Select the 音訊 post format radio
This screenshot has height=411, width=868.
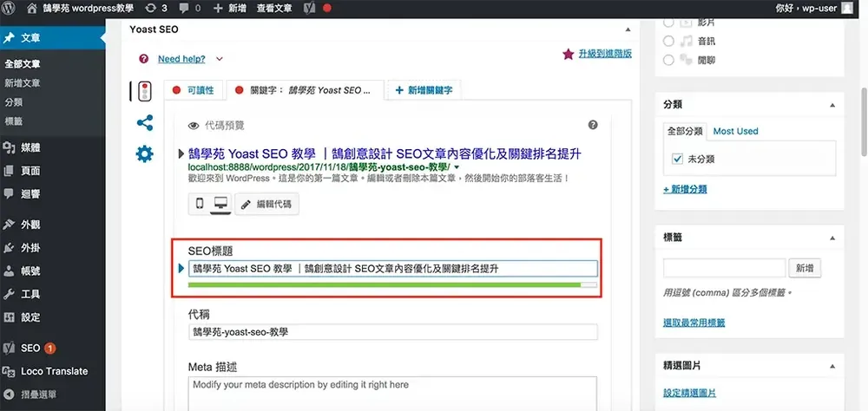pyautogui.click(x=668, y=41)
